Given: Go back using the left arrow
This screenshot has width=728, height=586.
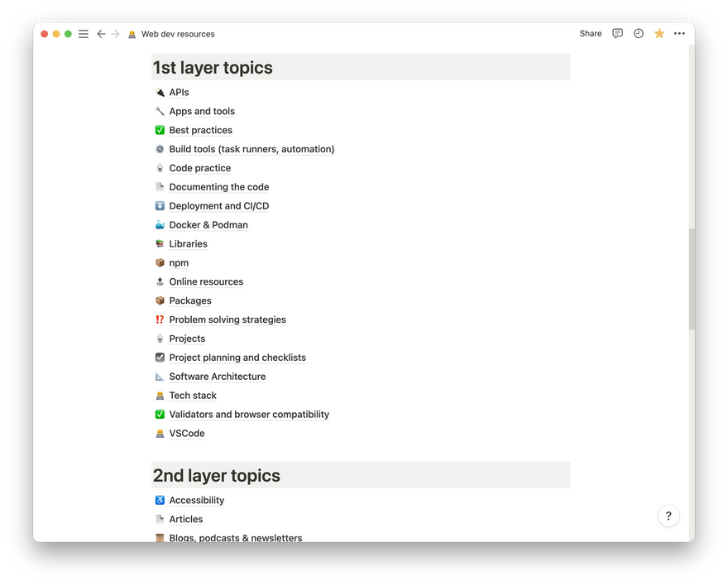Looking at the screenshot, I should (101, 34).
